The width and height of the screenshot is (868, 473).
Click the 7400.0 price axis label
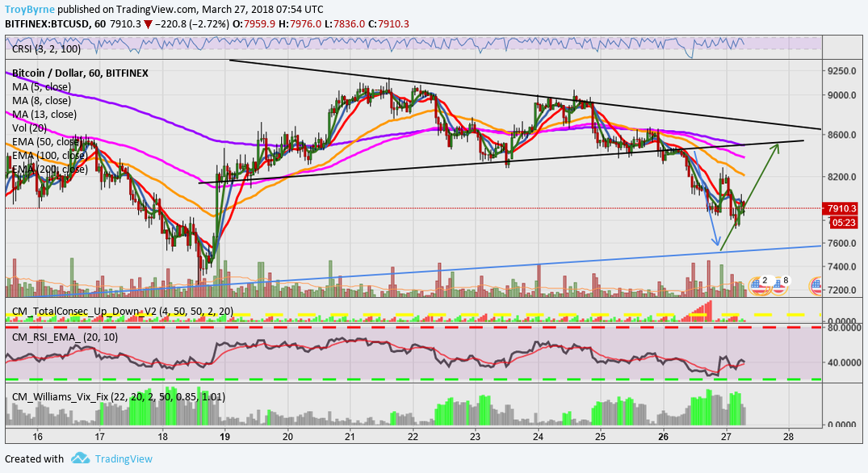click(842, 266)
